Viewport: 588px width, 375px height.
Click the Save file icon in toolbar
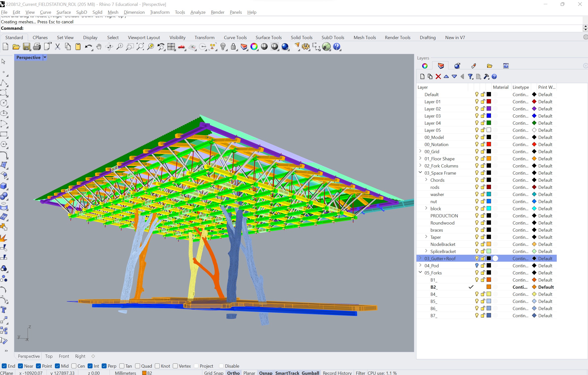point(26,47)
